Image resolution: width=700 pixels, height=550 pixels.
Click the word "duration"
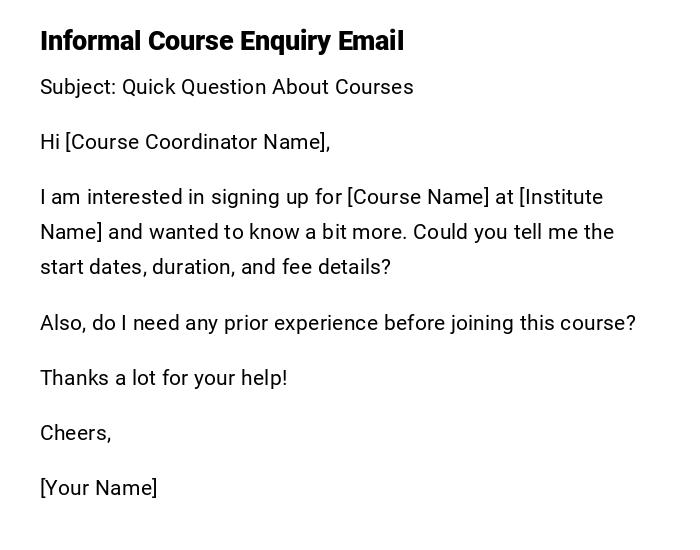[190, 267]
